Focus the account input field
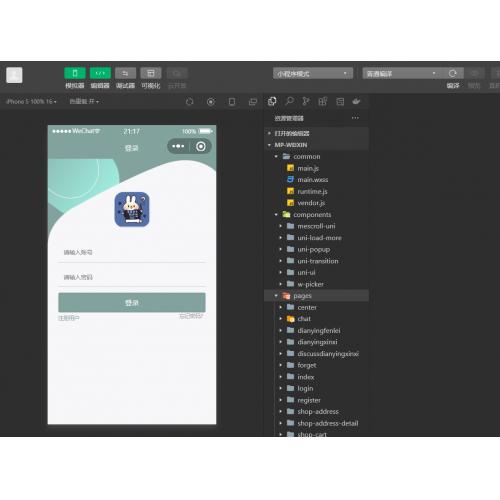Screen dimensions: 500x500 (x=132, y=252)
